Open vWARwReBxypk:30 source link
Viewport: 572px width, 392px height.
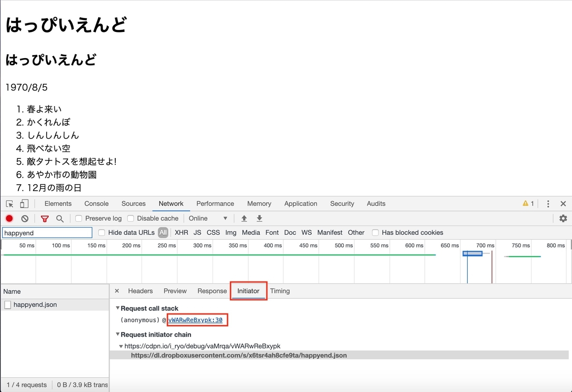click(195, 321)
